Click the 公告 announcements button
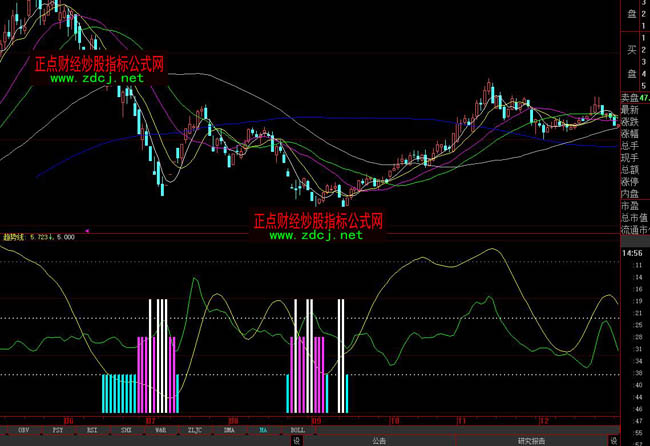 pos(380,440)
